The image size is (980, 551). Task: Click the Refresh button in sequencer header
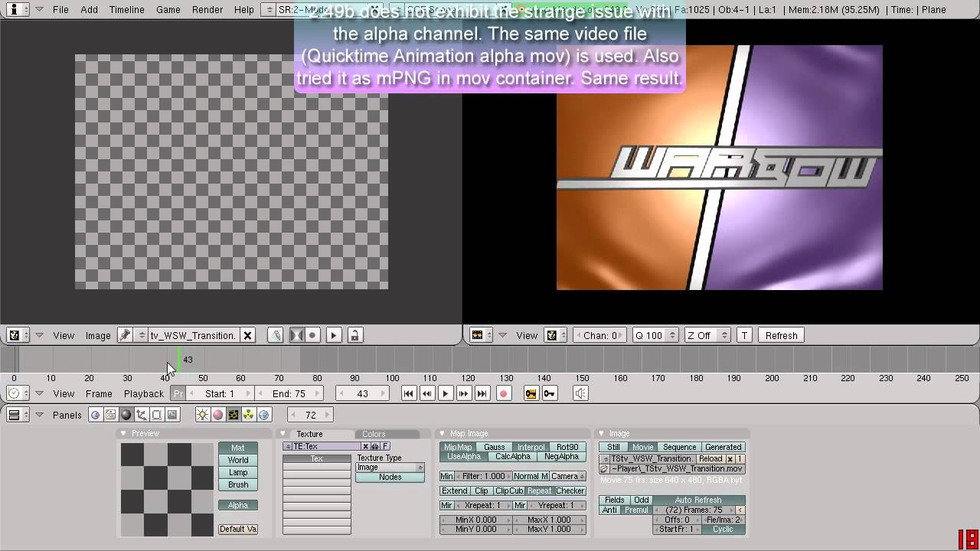click(x=781, y=335)
